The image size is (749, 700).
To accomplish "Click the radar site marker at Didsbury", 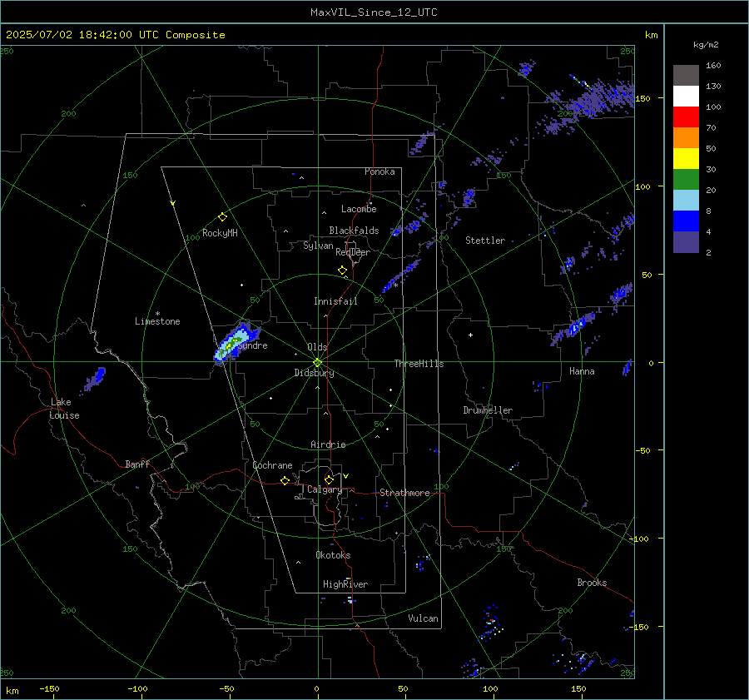I will [x=318, y=362].
